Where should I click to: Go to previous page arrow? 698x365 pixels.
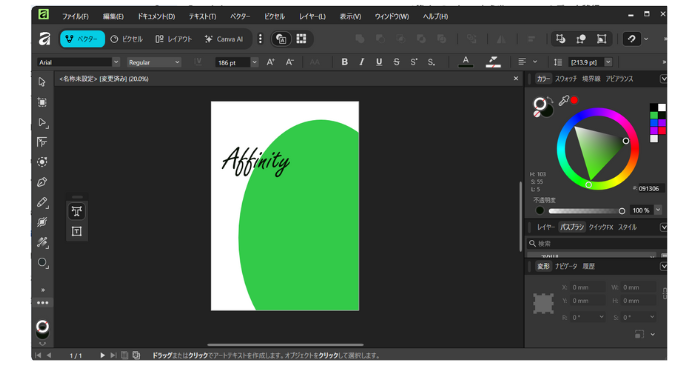click(49, 355)
